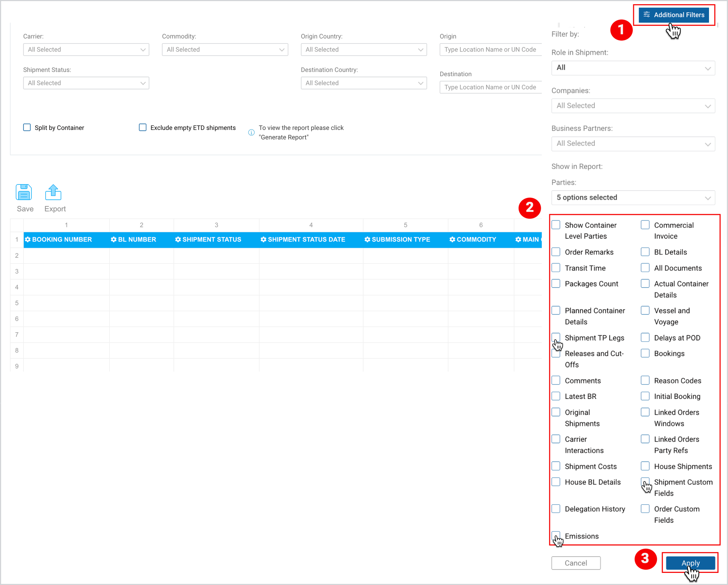Screen dimensions: 728x585
Task: Enable Planned Container Details
Action: [x=556, y=310]
